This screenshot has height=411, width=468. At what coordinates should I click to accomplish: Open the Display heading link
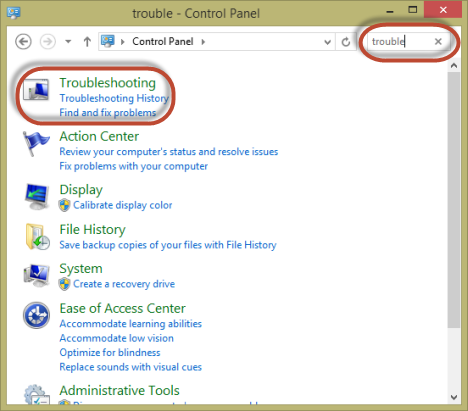(x=81, y=190)
